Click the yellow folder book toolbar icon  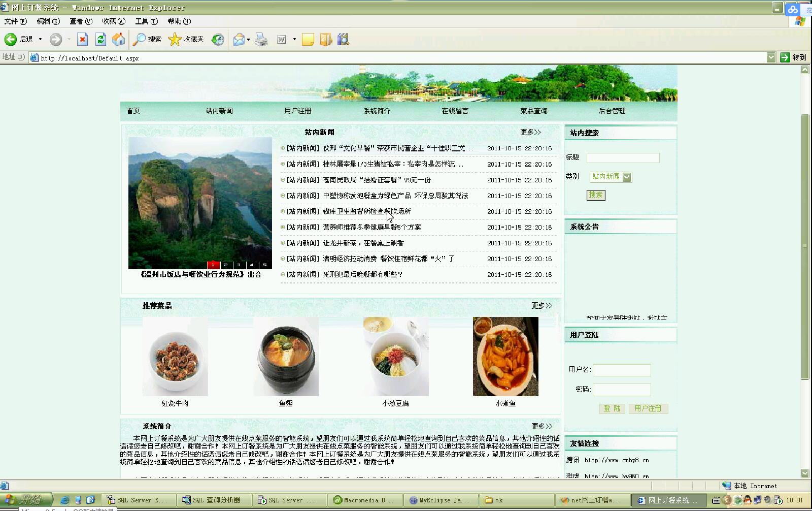coord(326,39)
